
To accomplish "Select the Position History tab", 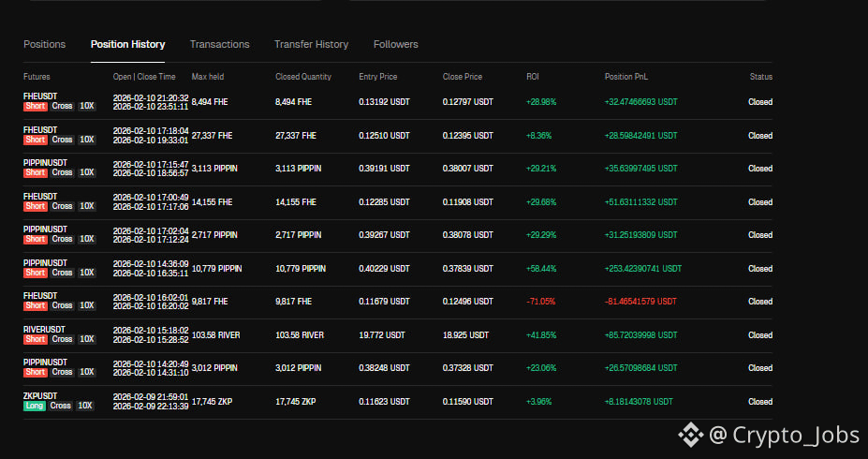I will (x=127, y=44).
